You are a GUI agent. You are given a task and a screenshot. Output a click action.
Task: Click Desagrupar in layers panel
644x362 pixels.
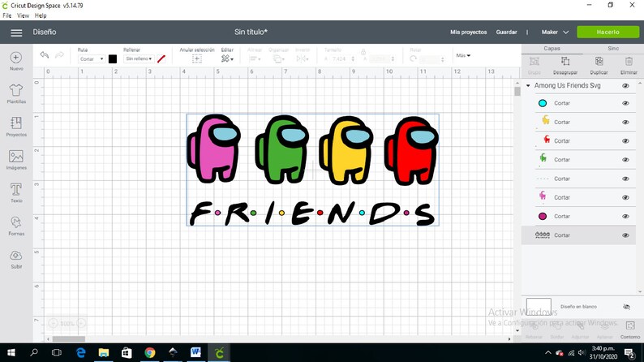tap(565, 65)
